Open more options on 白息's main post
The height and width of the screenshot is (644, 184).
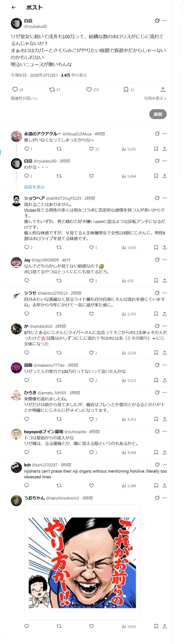click(x=165, y=21)
